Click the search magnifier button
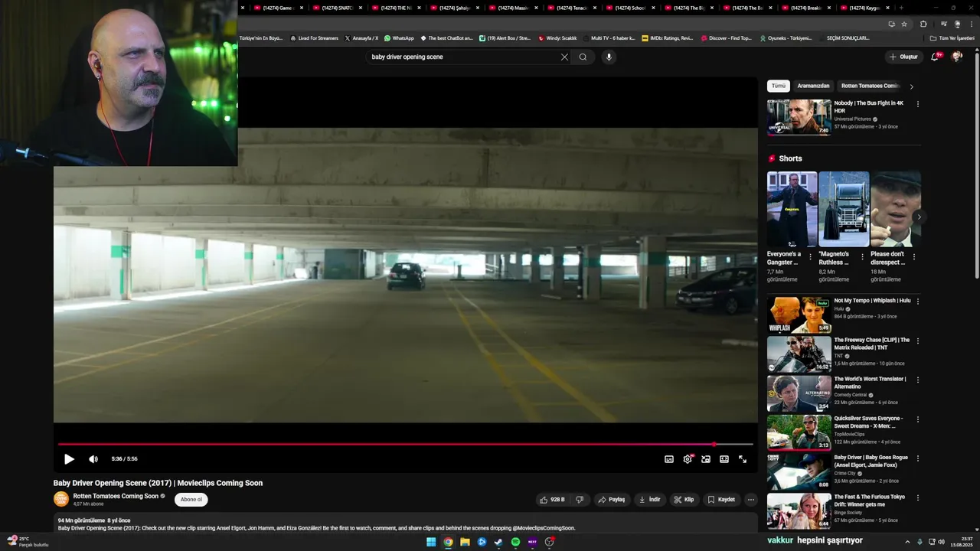The image size is (980, 551). coord(583,57)
